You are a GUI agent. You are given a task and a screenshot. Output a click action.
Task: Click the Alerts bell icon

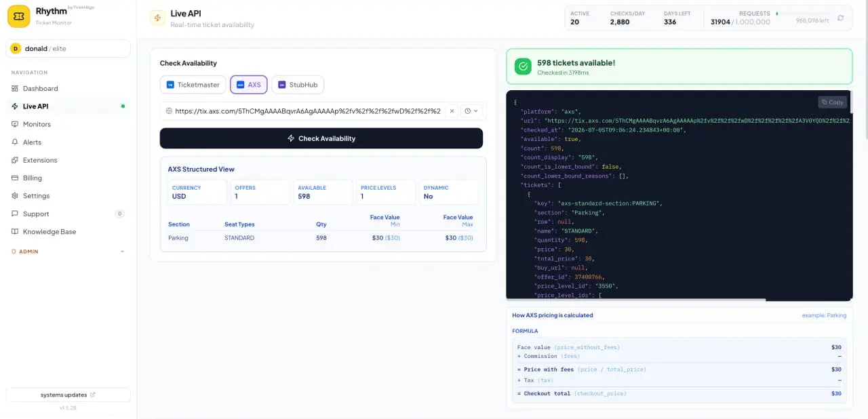pyautogui.click(x=15, y=142)
